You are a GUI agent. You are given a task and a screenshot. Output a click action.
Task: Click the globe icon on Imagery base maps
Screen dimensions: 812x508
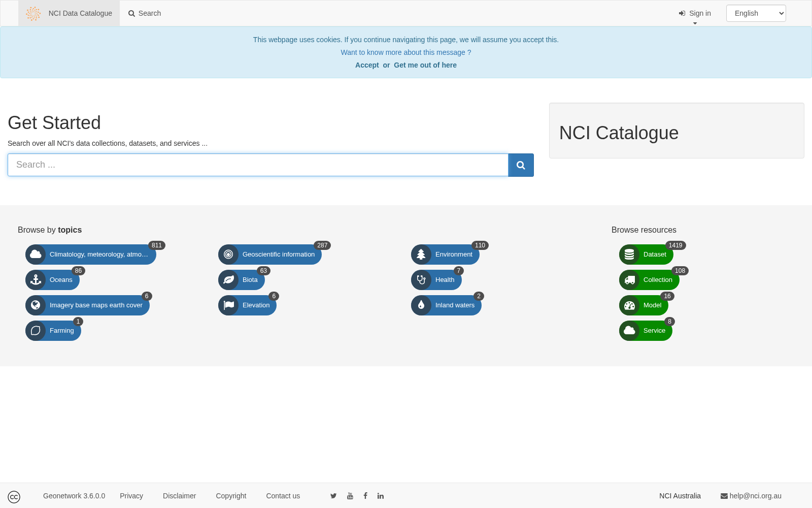point(36,305)
